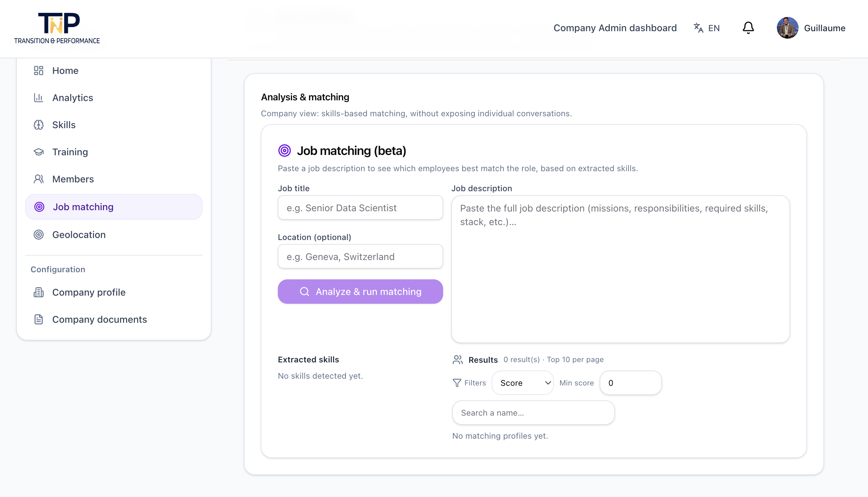The height and width of the screenshot is (497, 868).
Task: Click into the Job description text area
Action: coord(620,269)
